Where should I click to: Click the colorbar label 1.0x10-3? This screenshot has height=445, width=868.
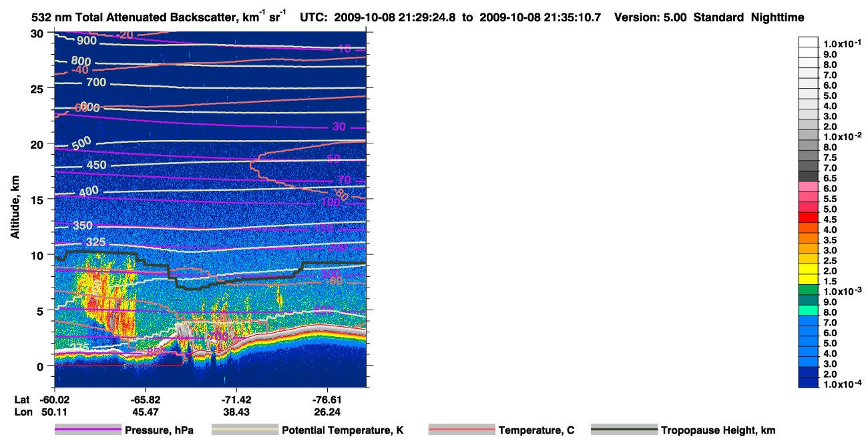tap(843, 291)
